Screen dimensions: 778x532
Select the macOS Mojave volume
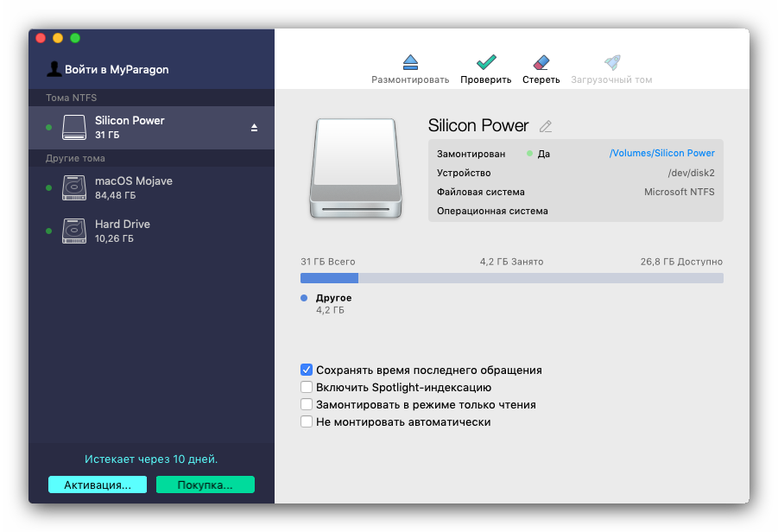tap(133, 187)
